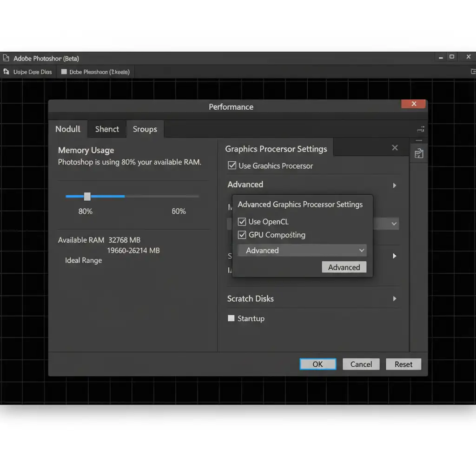Open the Advanced dropdown in the popup
Viewport: 476px width, 476px height.
(302, 251)
